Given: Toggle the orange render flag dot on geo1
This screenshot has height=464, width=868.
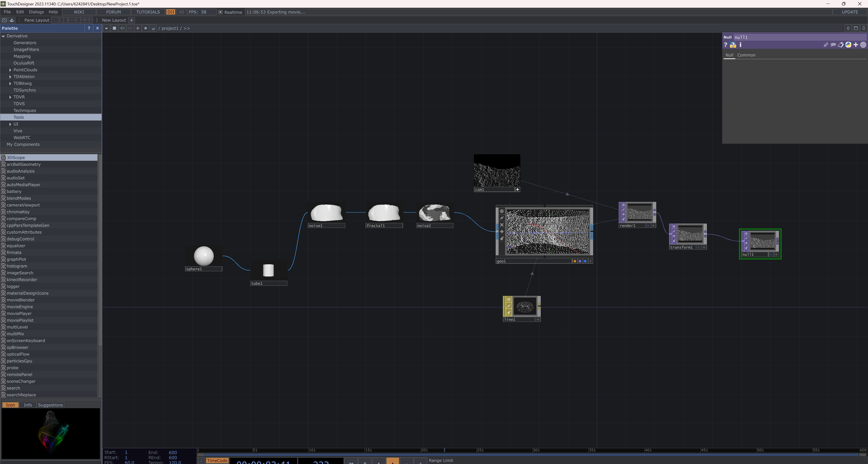Looking at the screenshot, I should click(x=575, y=261).
